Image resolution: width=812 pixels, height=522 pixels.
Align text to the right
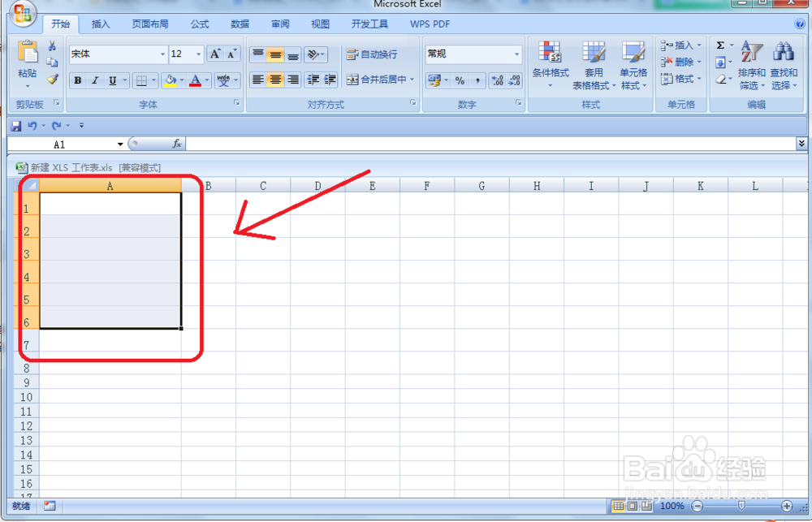pos(293,80)
